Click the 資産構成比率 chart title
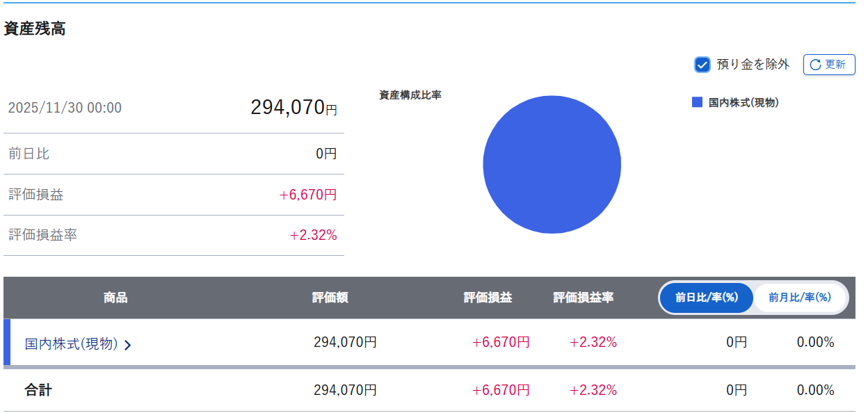Screen dimensions: 868x413 click(x=410, y=95)
